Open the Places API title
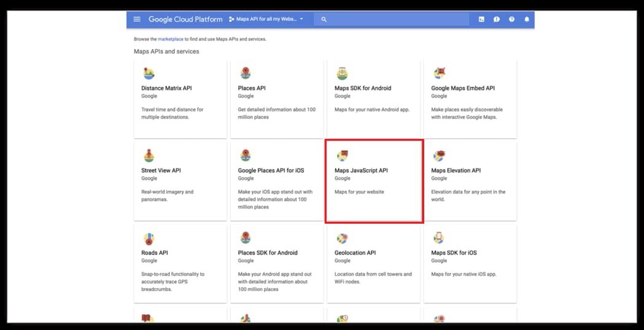 click(x=252, y=88)
